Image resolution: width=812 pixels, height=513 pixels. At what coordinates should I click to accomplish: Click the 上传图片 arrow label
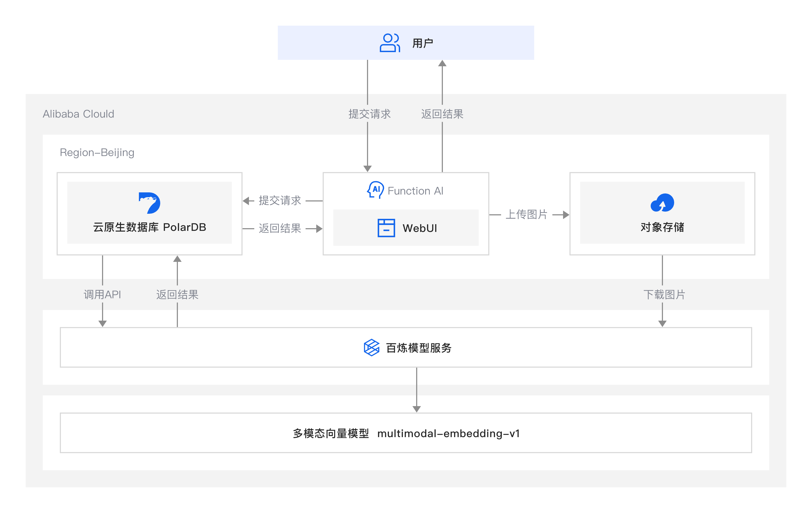pos(526,215)
